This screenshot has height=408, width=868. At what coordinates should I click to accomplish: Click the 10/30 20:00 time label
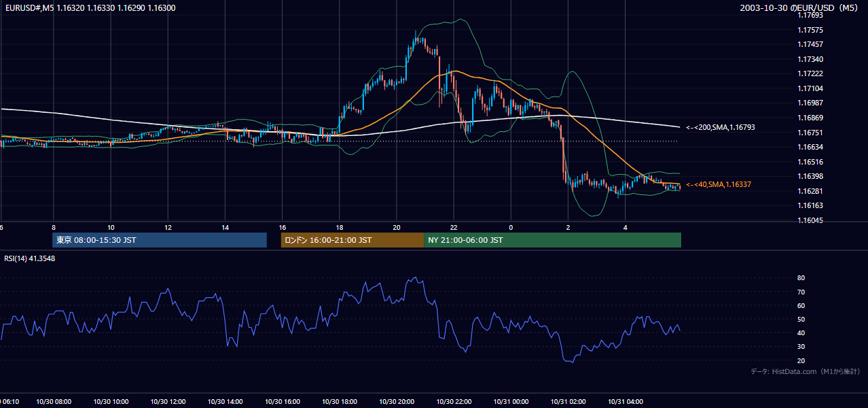click(396, 402)
